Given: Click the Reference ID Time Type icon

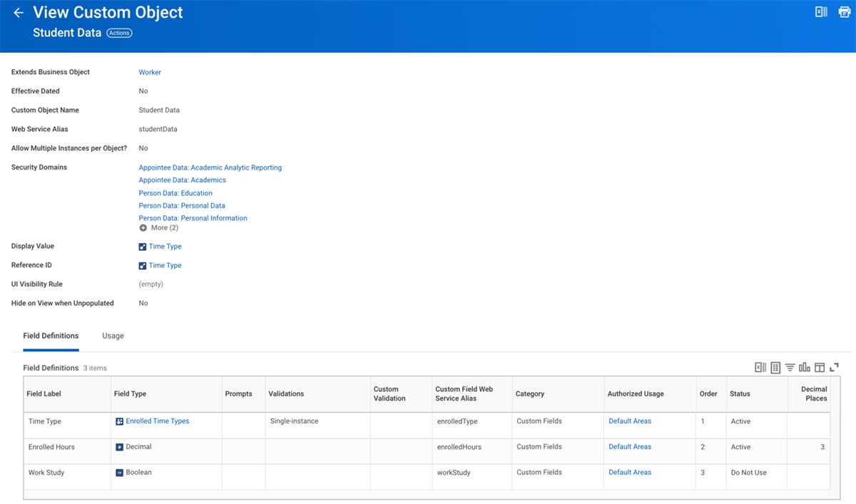Looking at the screenshot, I should (143, 266).
